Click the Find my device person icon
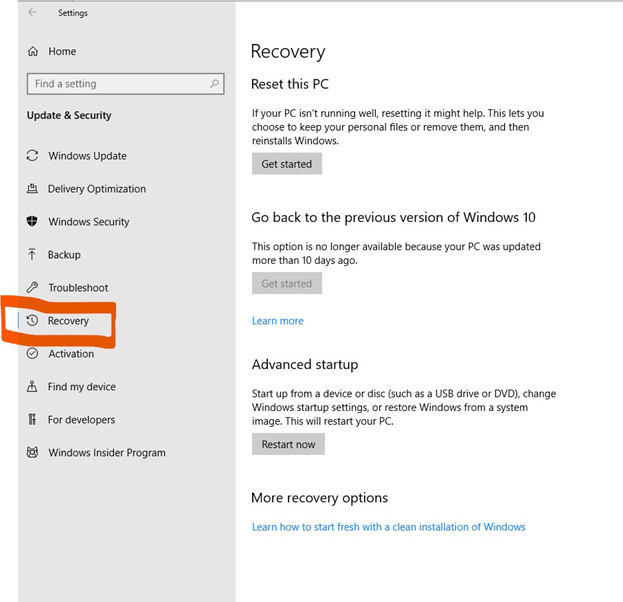The height and width of the screenshot is (602, 623). click(x=32, y=386)
